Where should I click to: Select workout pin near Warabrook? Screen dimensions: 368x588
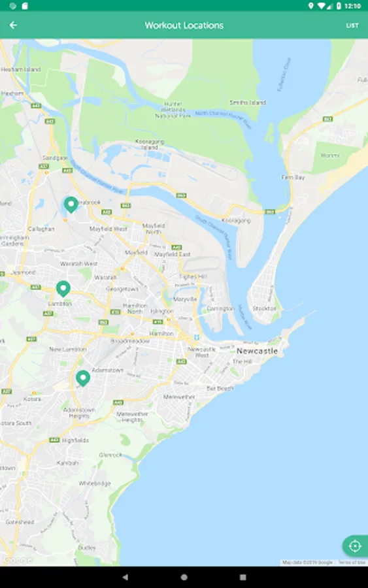[x=71, y=204]
